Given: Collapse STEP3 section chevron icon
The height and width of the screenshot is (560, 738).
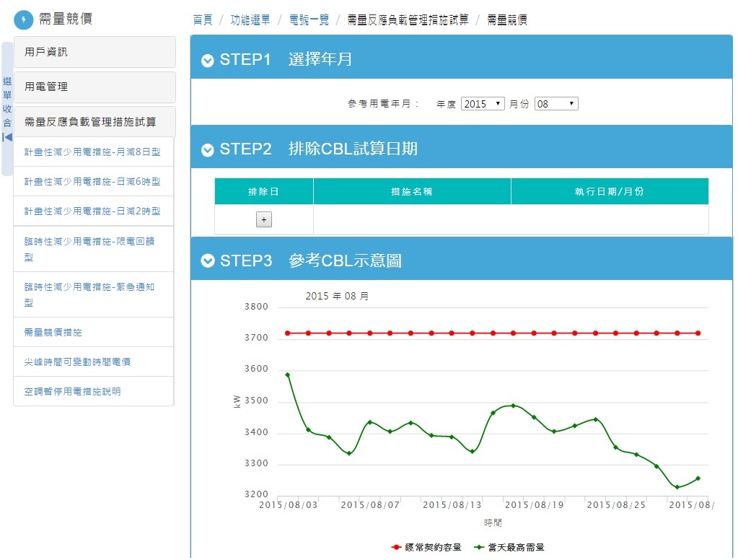Looking at the screenshot, I should [208, 261].
